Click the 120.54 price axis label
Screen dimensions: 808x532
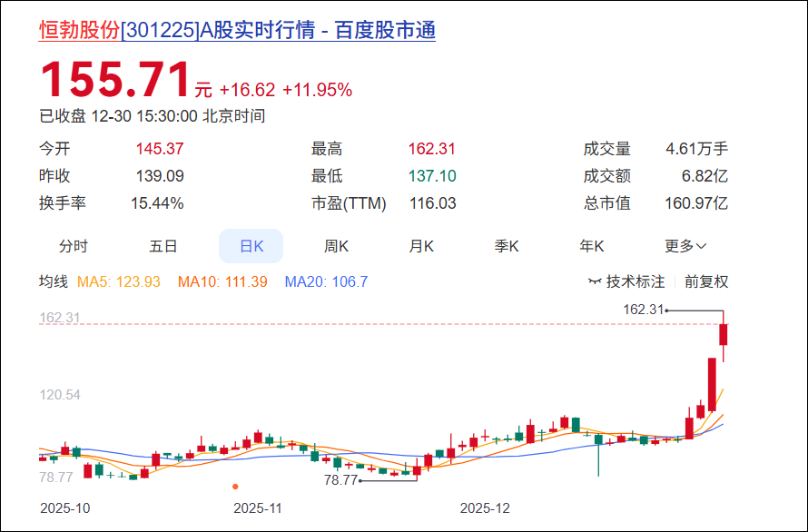[x=60, y=396]
